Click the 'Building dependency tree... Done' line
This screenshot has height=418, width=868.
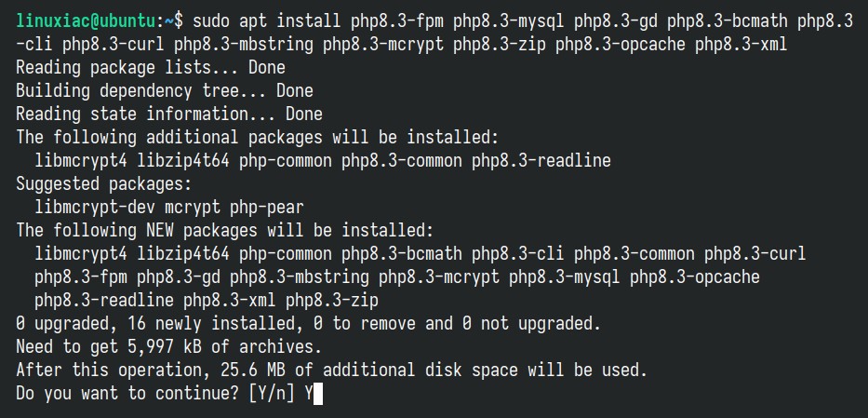pos(165,91)
